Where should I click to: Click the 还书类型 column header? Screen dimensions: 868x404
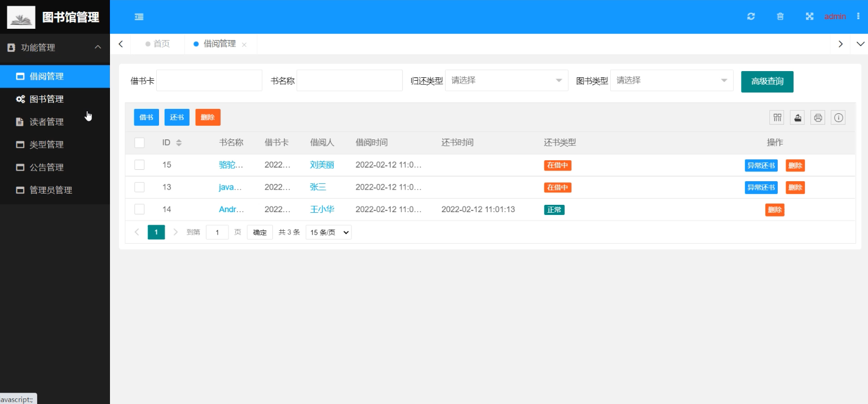tap(560, 143)
